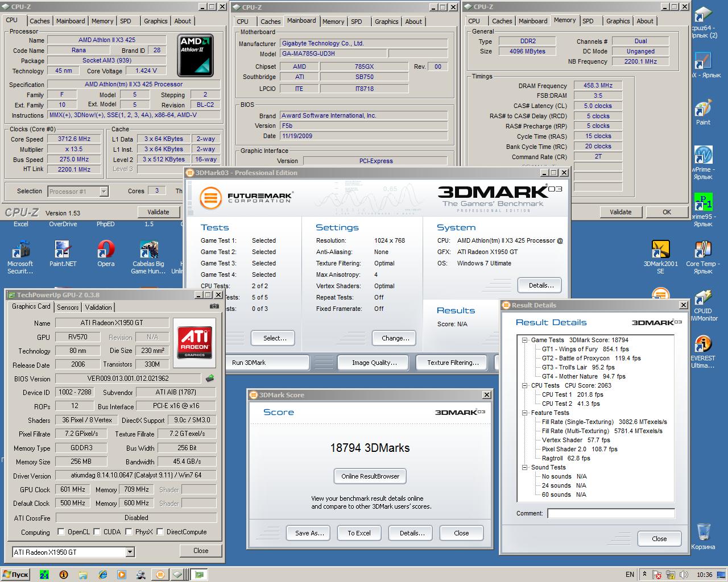Screen dimensions: 728x582
Task: Switch to the Validation tab in GPU-Z
Action: point(98,307)
